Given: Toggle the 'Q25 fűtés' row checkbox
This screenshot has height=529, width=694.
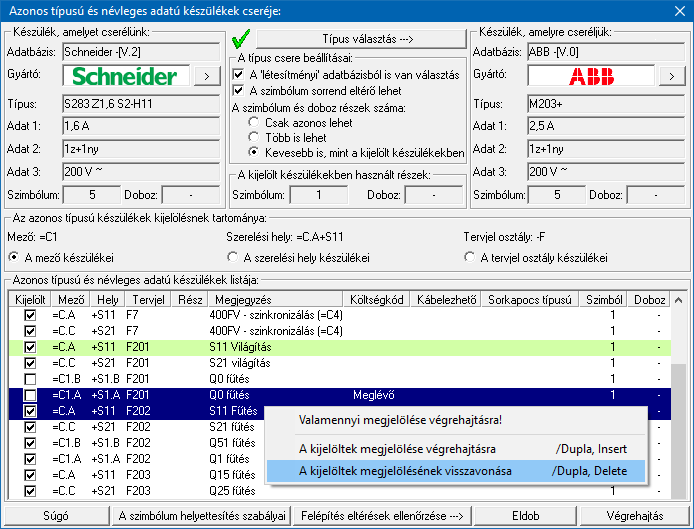Looking at the screenshot, I should pos(30,491).
